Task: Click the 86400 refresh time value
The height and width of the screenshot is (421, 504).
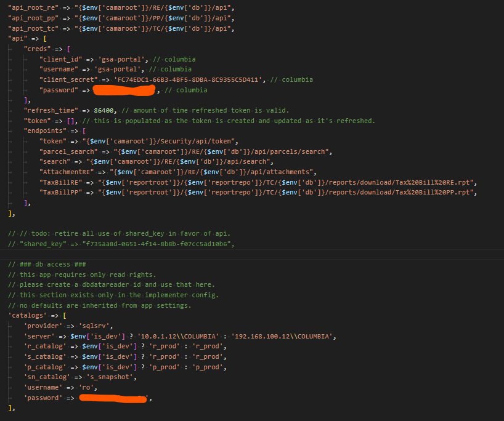Action: click(x=106, y=110)
